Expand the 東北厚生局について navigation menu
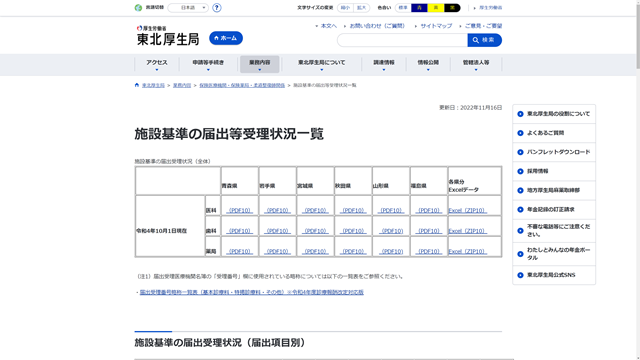The width and height of the screenshot is (640, 360). tap(322, 64)
